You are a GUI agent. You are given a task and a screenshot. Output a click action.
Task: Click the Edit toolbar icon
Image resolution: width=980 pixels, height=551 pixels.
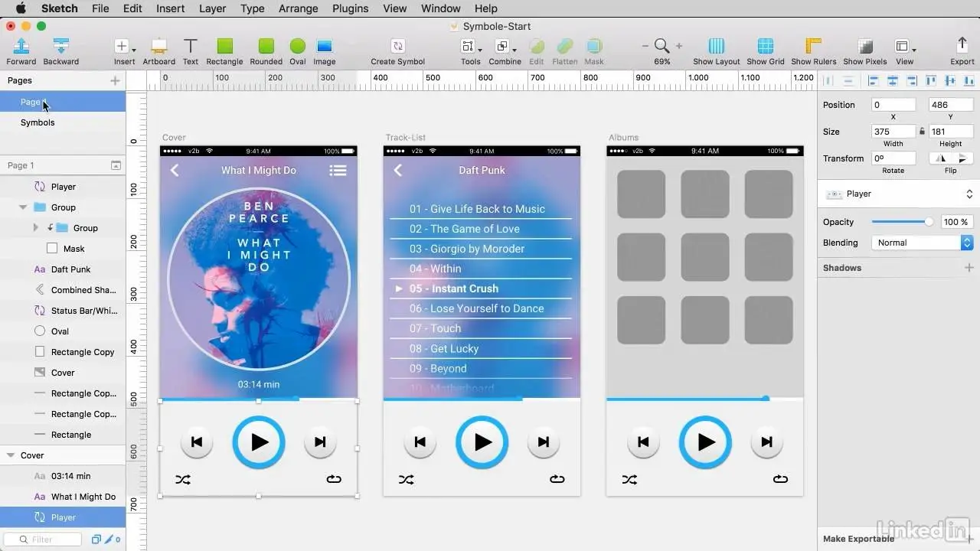[537, 51]
